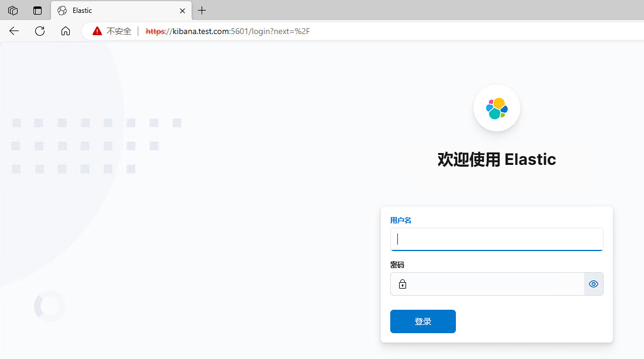644x359 pixels.
Task: Close the Elastic tab
Action: pos(182,11)
